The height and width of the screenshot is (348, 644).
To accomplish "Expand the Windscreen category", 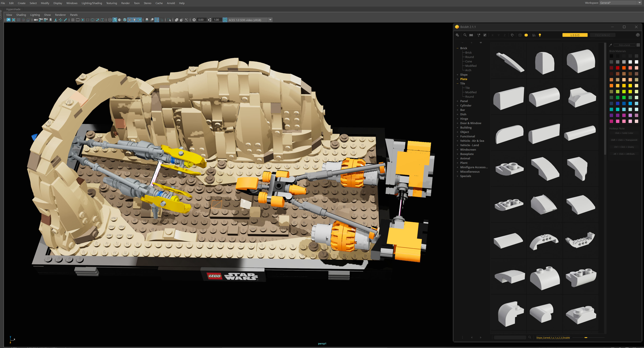I will tap(458, 150).
